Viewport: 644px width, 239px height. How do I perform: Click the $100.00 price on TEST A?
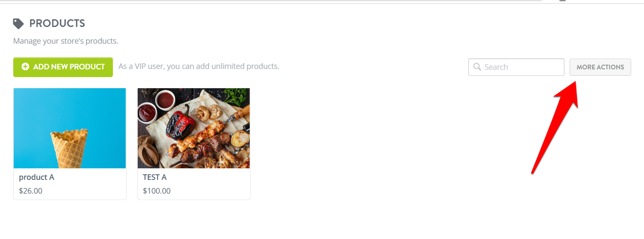[157, 191]
